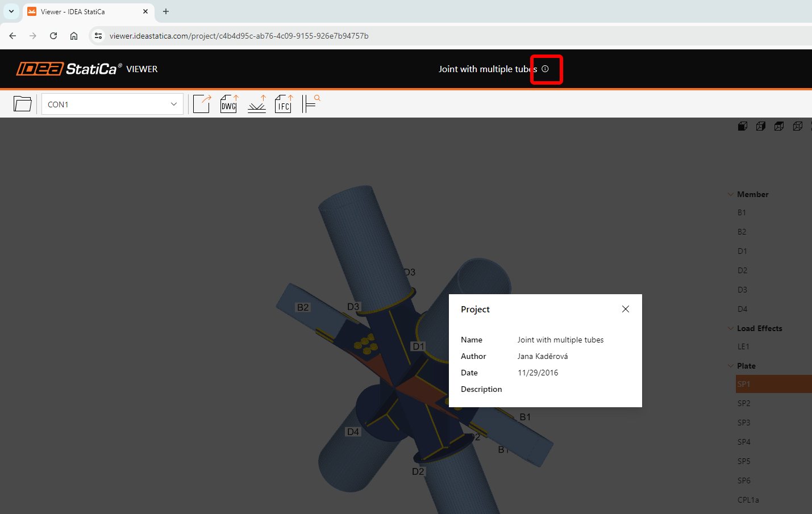The image size is (812, 514).
Task: Toggle selection of member B1 in sidebar
Action: tap(742, 212)
